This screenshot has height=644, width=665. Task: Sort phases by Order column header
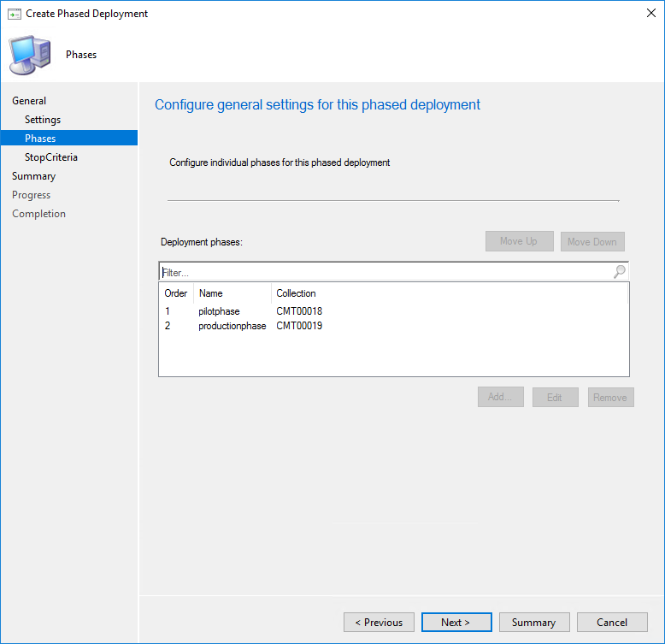pos(176,293)
